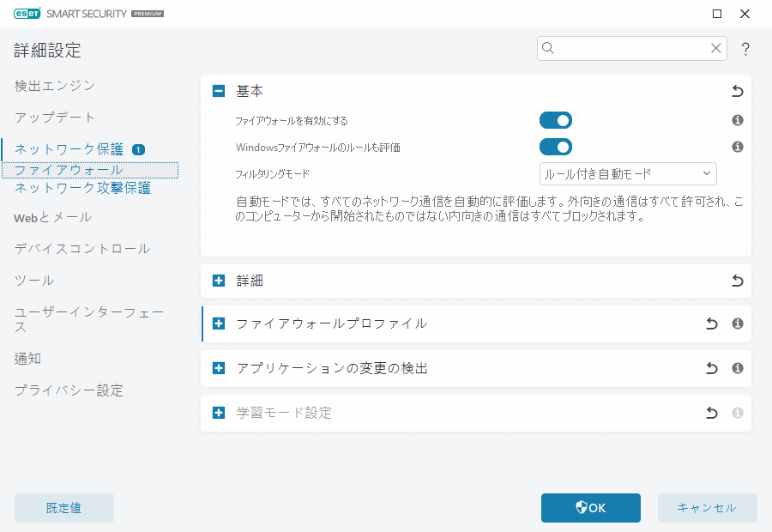Click 既定値 to restore defaults
This screenshot has height=532, width=772.
pyautogui.click(x=63, y=508)
